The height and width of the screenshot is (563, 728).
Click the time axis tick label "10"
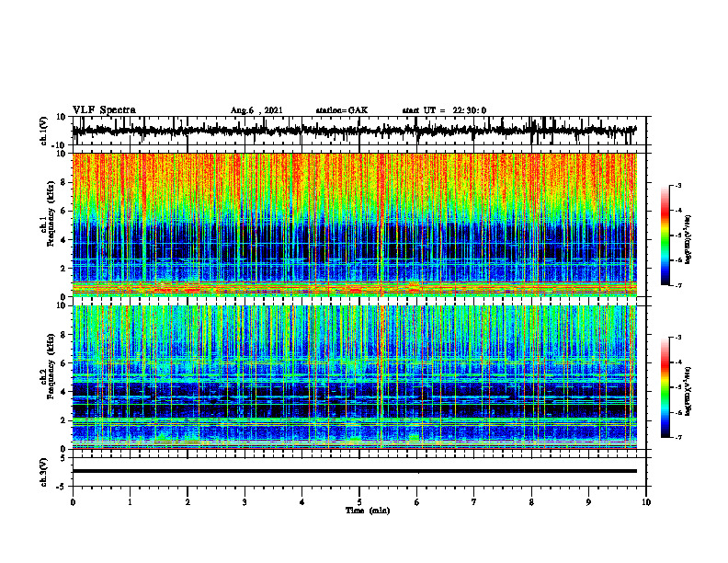(646, 502)
